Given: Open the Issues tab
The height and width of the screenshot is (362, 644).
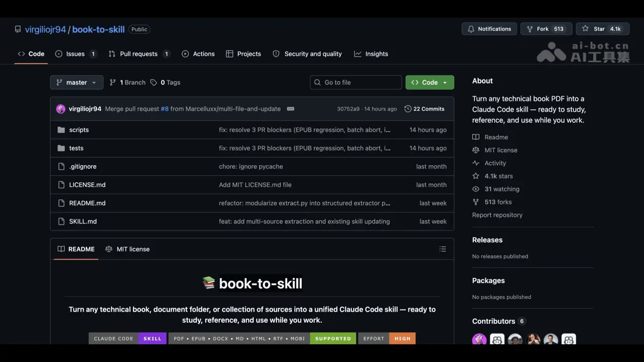Looking at the screenshot, I should (x=76, y=54).
